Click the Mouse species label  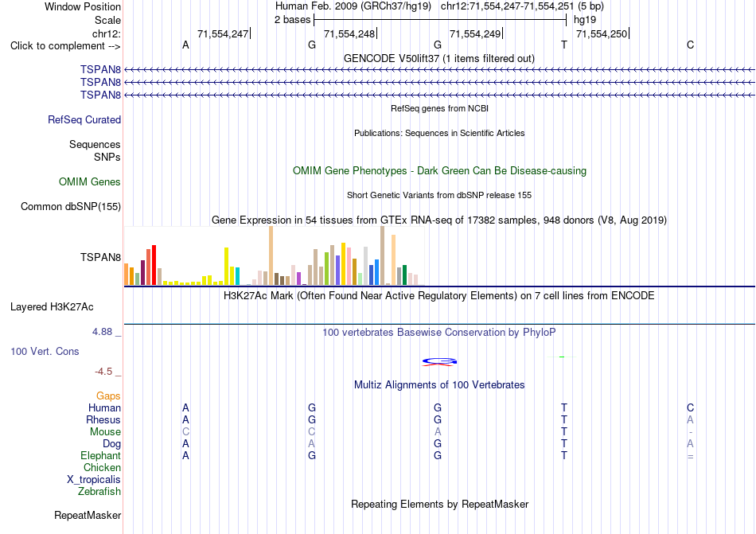[x=105, y=432]
